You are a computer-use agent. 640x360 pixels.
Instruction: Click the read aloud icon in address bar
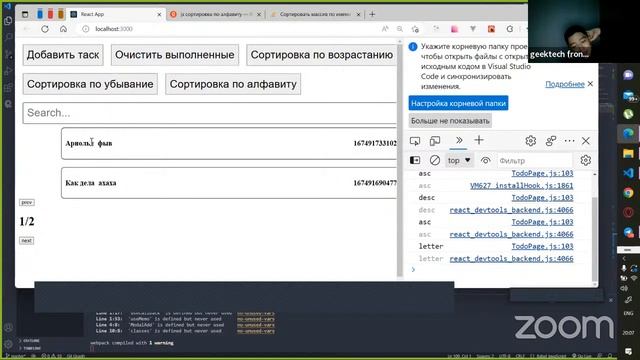pos(385,29)
